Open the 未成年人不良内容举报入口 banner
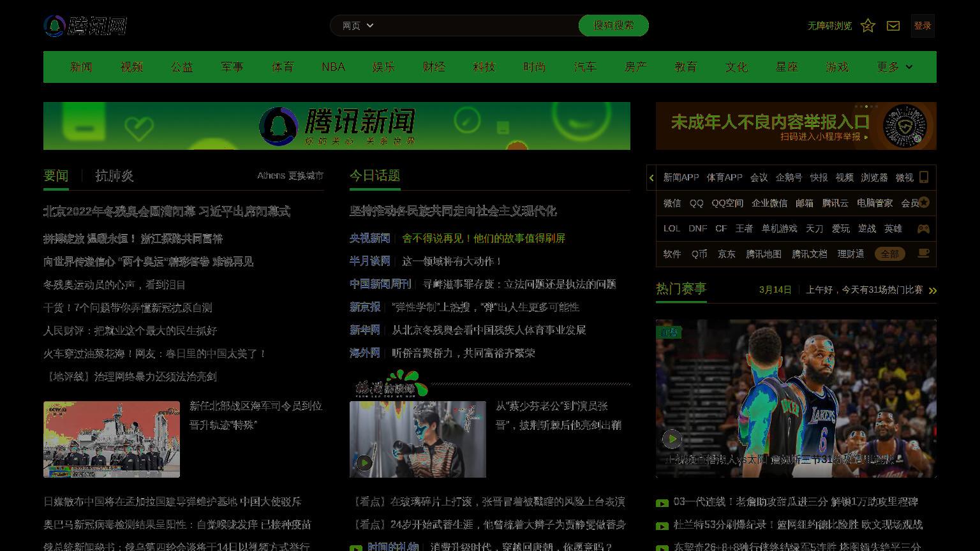 pyautogui.click(x=796, y=126)
